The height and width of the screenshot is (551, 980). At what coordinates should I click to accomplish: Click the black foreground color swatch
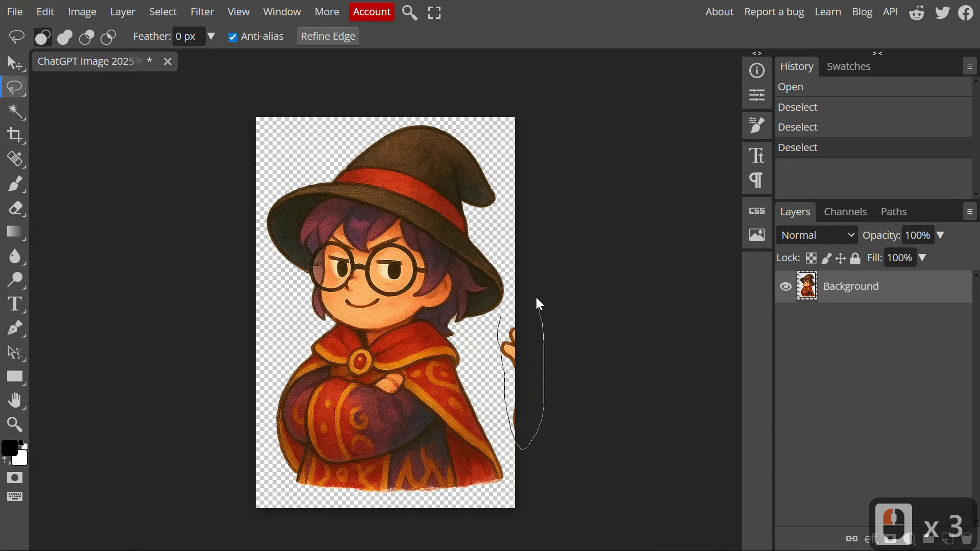[9, 447]
